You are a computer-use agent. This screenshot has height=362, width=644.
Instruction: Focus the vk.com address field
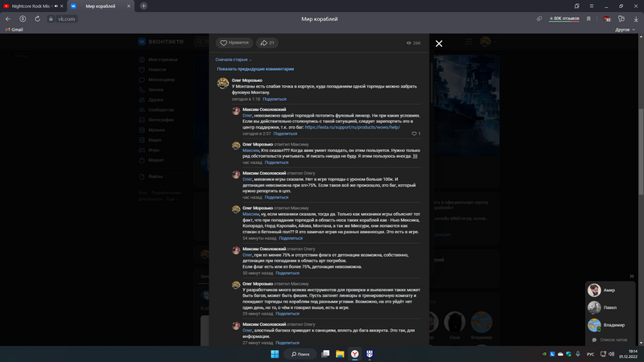[66, 19]
